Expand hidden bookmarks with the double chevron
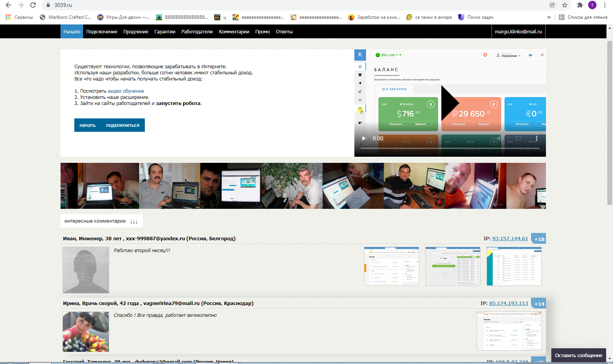Image resolution: width=613 pixels, height=364 pixels. point(549,17)
